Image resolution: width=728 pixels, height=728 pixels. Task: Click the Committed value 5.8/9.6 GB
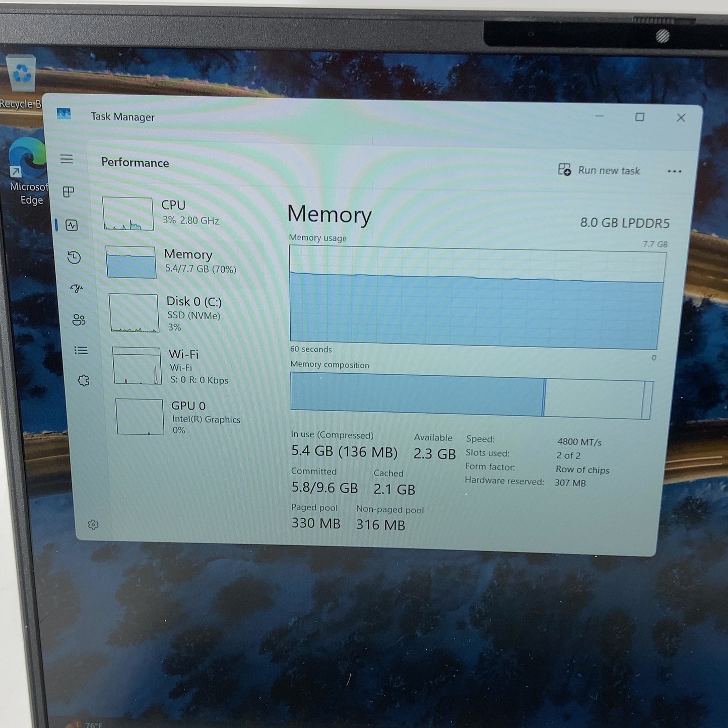click(324, 488)
